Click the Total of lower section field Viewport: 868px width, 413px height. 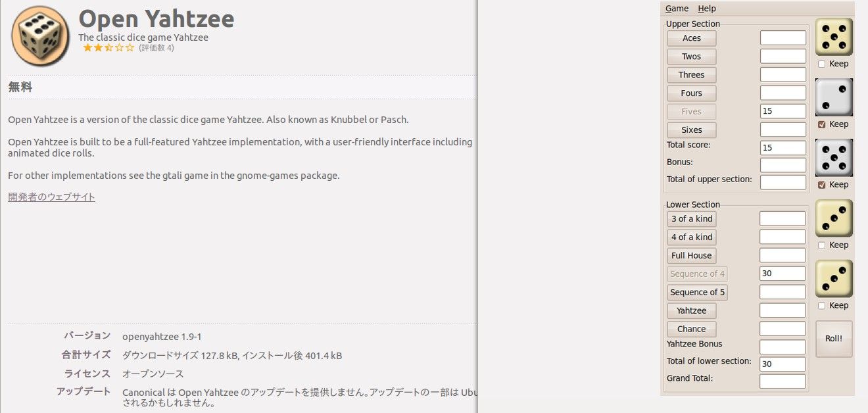coord(783,364)
